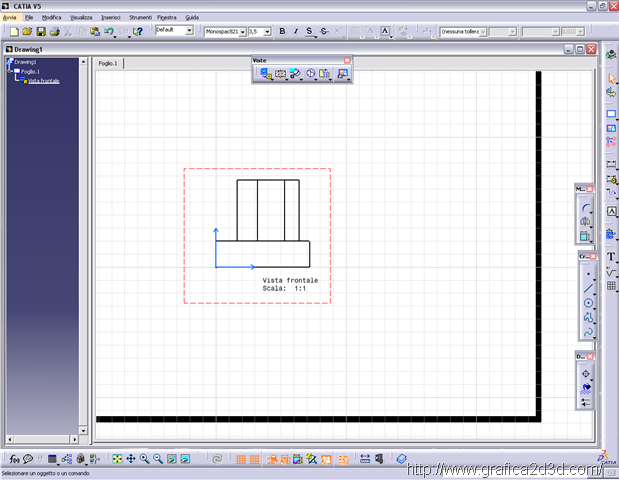Viewport: 619px width, 480px height.
Task: Click the Fit All In icon
Action: pos(117,459)
